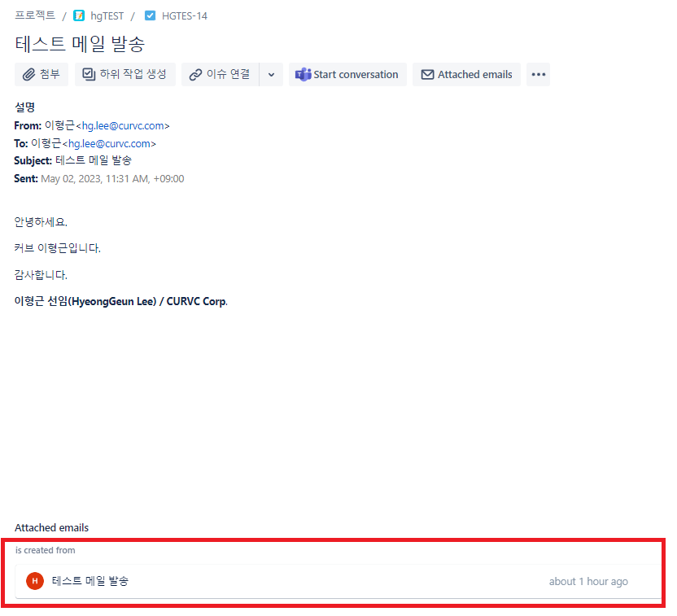677x616 pixels.
Task: Click the red H avatar in attached email
Action: [35, 581]
